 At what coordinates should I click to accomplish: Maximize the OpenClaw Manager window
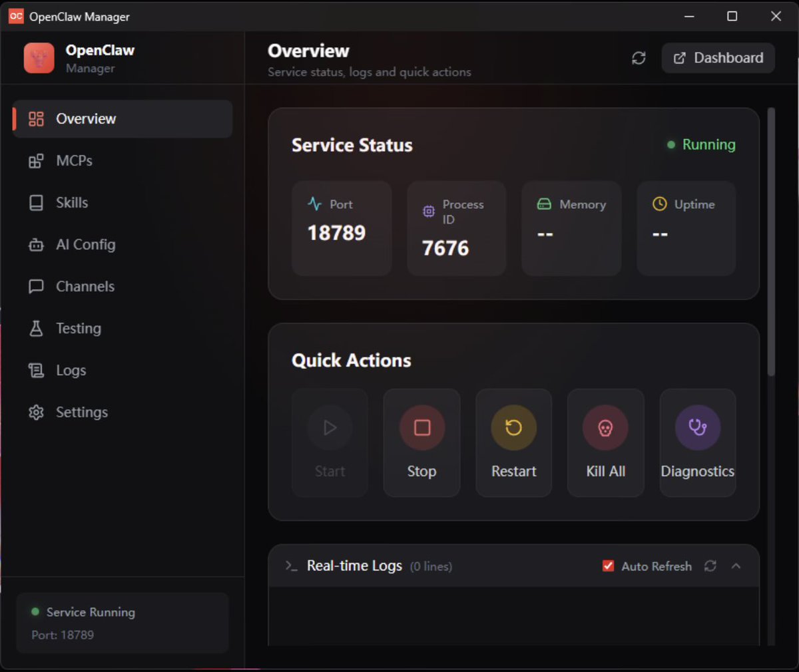click(x=732, y=16)
